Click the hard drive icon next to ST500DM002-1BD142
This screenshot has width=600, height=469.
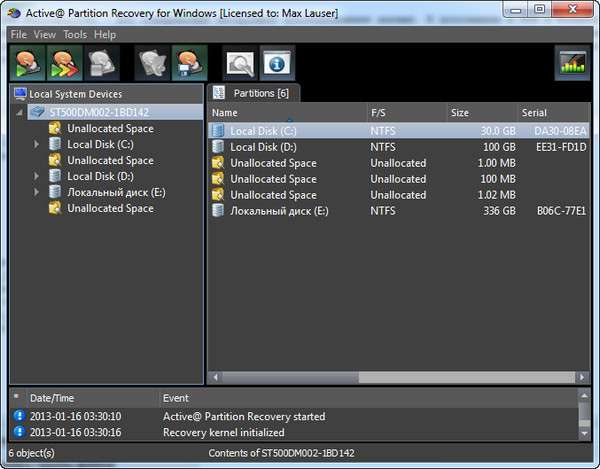[38, 112]
